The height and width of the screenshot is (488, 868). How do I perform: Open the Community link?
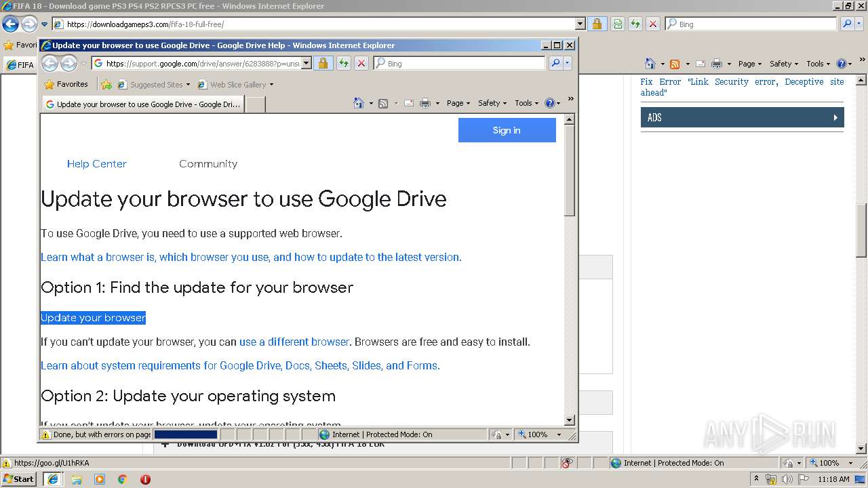click(208, 164)
